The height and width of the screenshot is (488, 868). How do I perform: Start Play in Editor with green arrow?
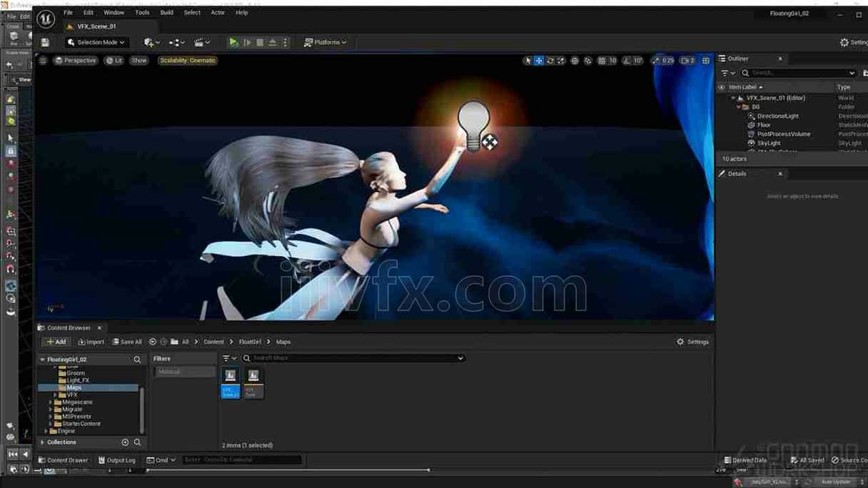[233, 43]
